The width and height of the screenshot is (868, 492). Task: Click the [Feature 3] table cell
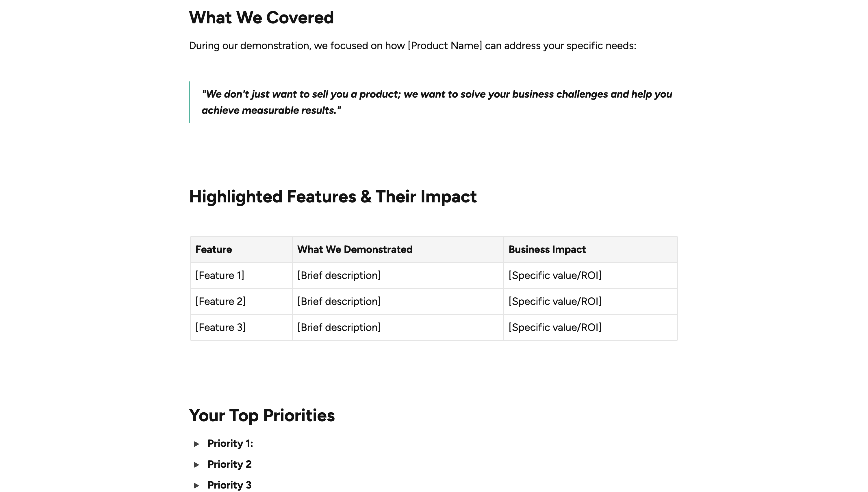tap(242, 328)
